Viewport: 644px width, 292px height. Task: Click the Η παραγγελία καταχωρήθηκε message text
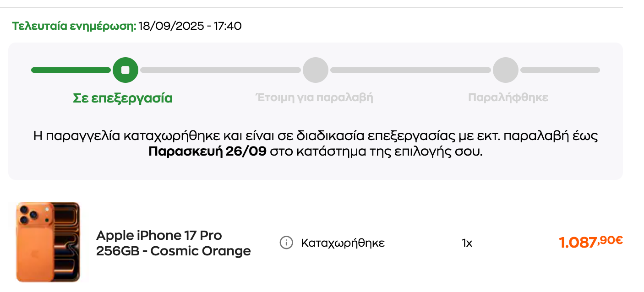click(x=316, y=136)
